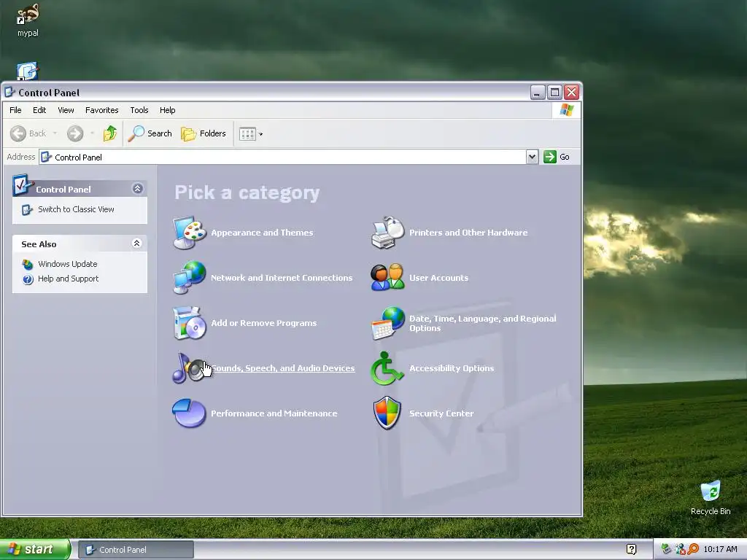
Task: Click the Network and Internet Connections globe icon
Action: (x=189, y=278)
